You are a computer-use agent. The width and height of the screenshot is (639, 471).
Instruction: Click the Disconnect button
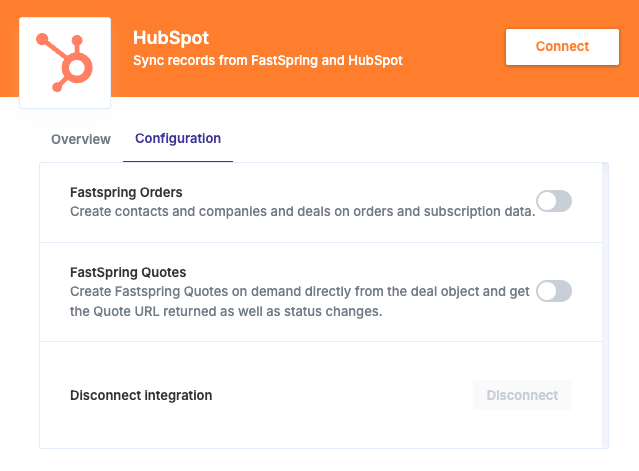pos(522,395)
